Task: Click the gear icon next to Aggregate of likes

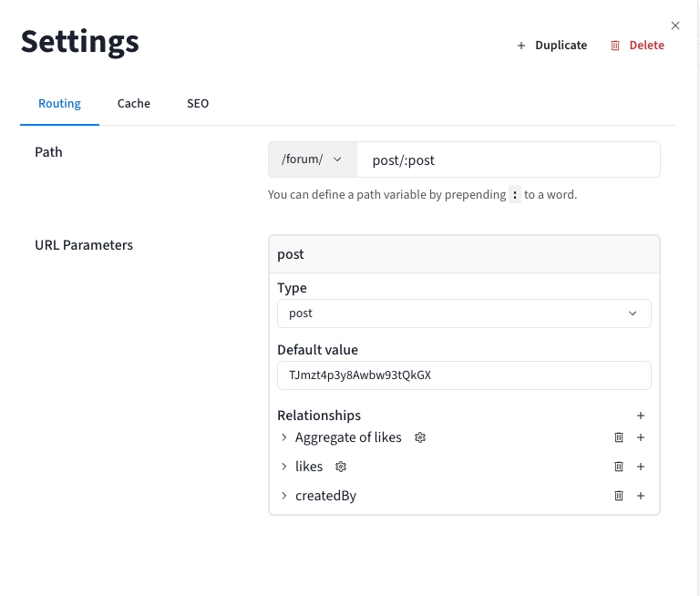Action: click(420, 437)
